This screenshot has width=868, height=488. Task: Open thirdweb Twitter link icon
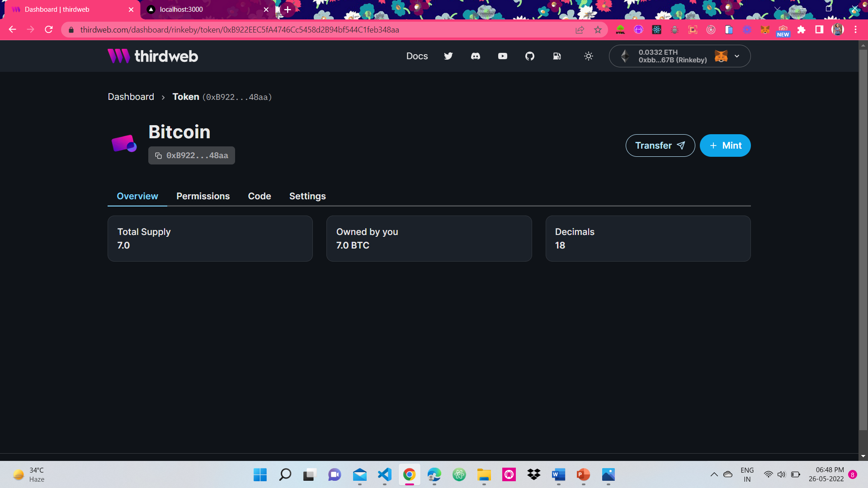448,56
